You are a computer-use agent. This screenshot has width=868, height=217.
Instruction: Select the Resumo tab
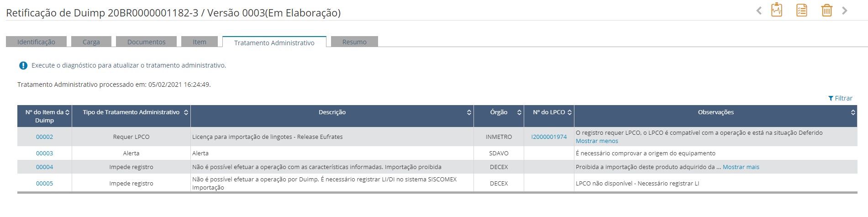354,42
